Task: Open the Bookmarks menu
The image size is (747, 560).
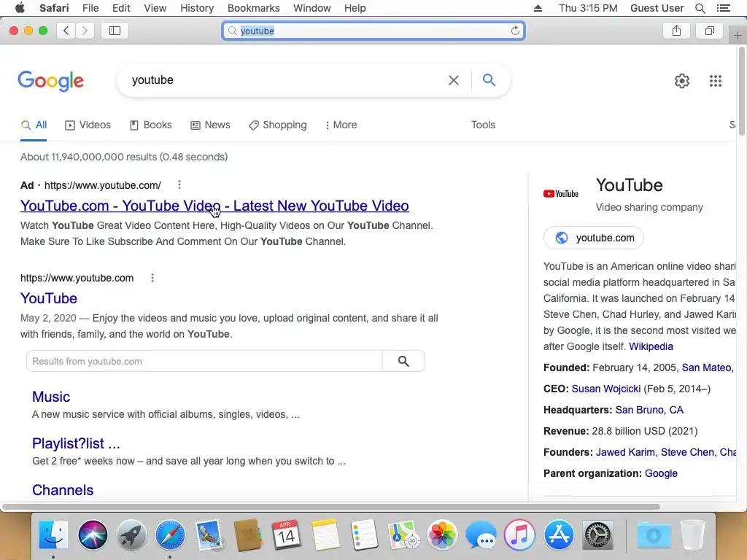Action: [x=253, y=8]
